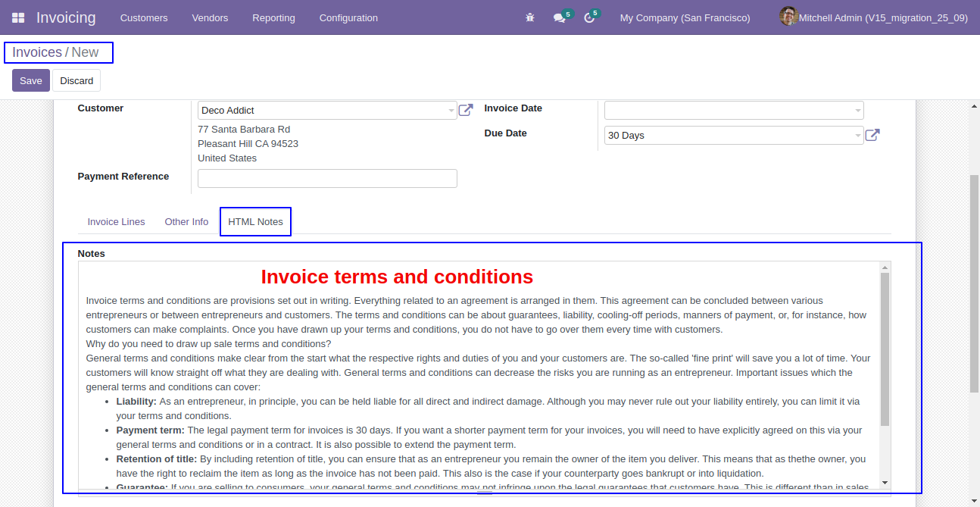Viewport: 980px width, 507px height.
Task: Open the apps grid home menu icon
Action: point(18,17)
